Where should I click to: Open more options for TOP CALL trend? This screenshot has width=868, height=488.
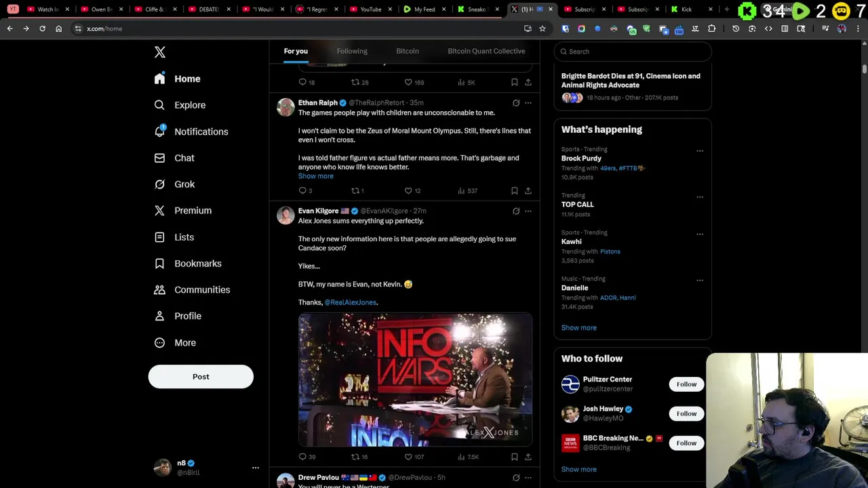(x=700, y=197)
